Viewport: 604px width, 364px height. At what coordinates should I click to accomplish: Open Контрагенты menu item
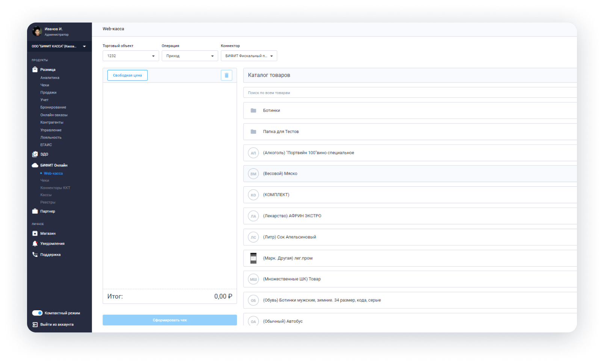point(52,122)
